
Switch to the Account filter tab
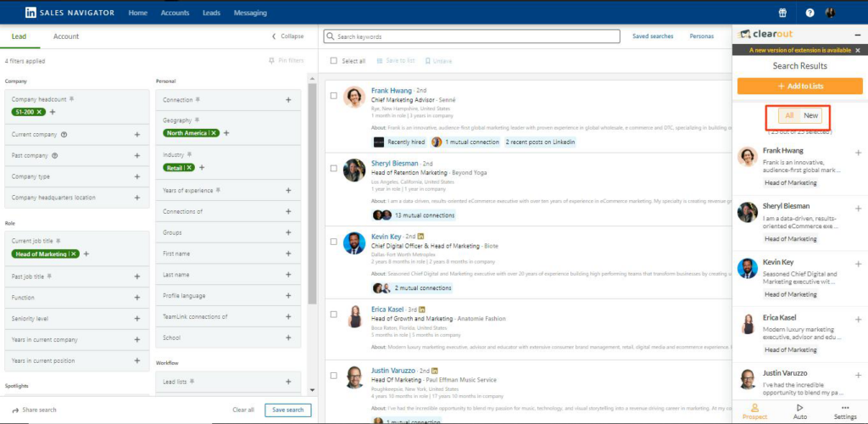pos(66,36)
